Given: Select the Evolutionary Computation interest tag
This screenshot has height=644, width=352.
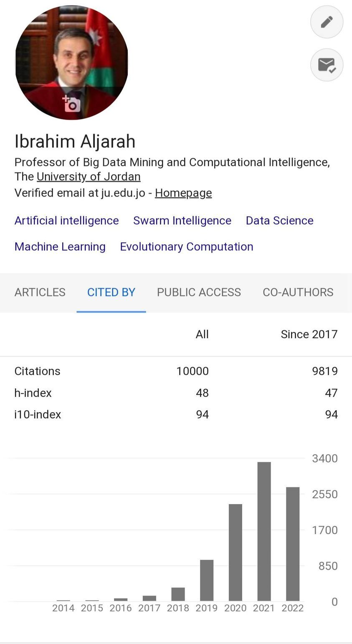Looking at the screenshot, I should coord(187,246).
